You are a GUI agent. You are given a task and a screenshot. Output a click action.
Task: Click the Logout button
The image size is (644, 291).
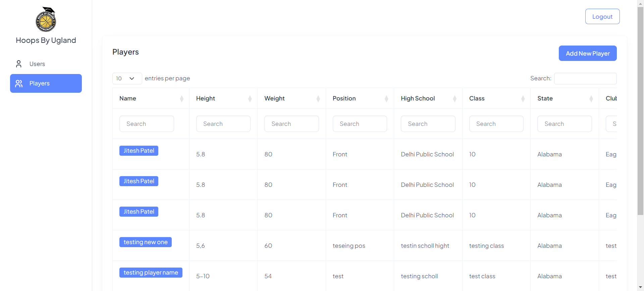tap(602, 16)
